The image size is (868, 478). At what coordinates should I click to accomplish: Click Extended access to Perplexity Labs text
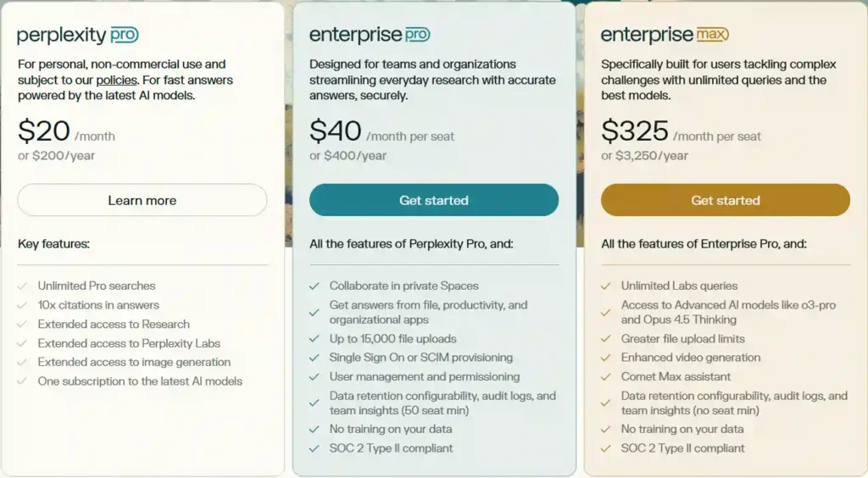(129, 343)
